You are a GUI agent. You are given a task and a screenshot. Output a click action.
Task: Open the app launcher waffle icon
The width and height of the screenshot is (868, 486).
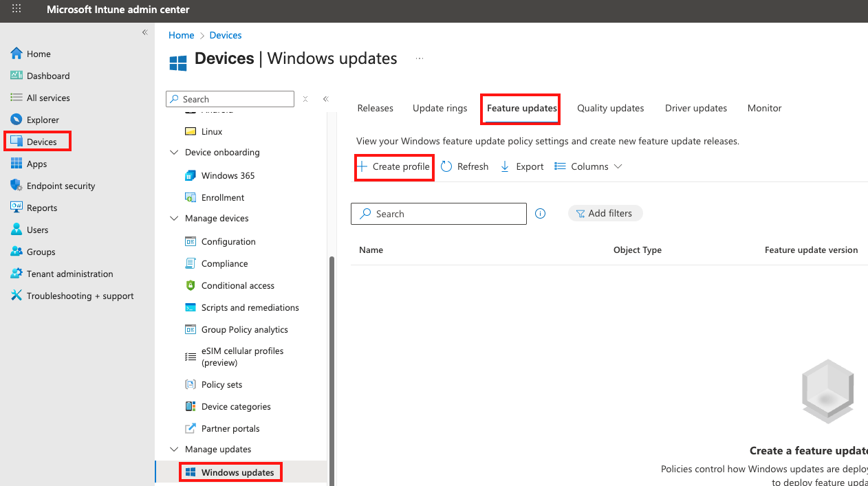pyautogui.click(x=17, y=10)
